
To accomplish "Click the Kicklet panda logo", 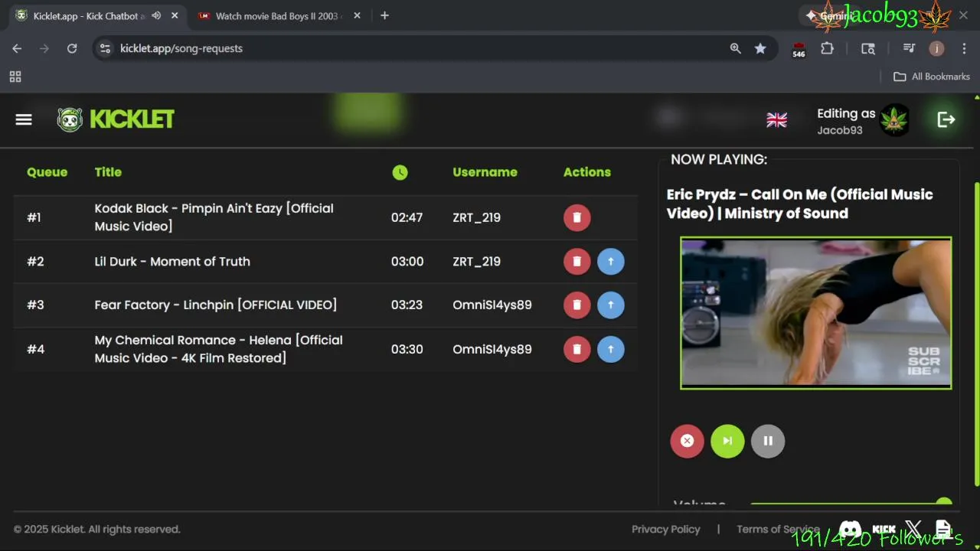I will click(x=70, y=119).
